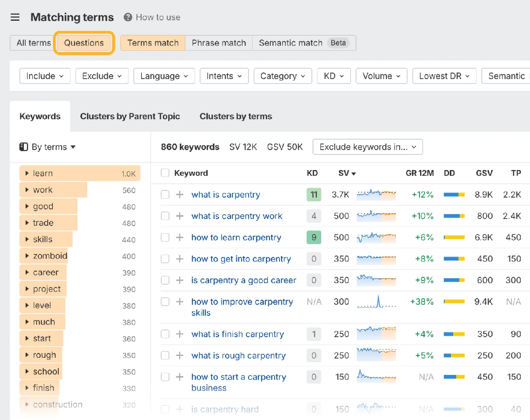
Task: Open the 'is carpentry a good career' keyword link
Action: [244, 280]
